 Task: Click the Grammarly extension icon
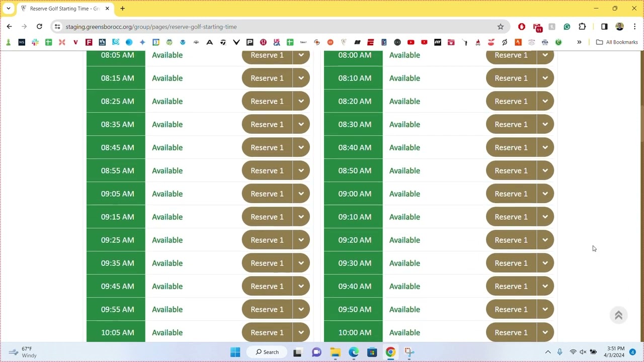[567, 27]
